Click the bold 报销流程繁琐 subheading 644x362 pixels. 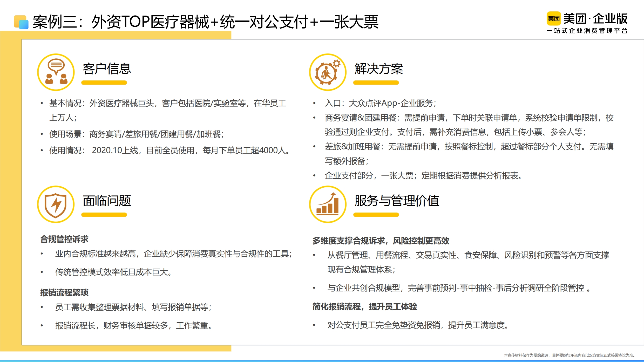coord(64,292)
